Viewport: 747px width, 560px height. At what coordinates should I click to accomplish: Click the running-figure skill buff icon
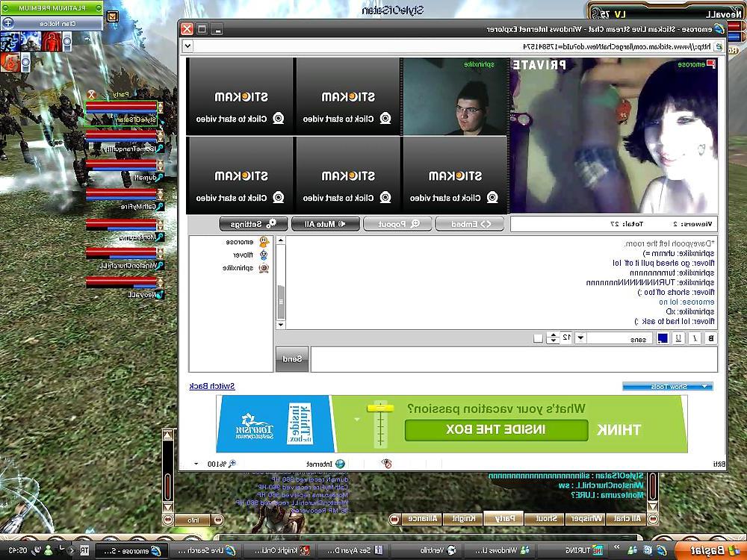pos(10,41)
